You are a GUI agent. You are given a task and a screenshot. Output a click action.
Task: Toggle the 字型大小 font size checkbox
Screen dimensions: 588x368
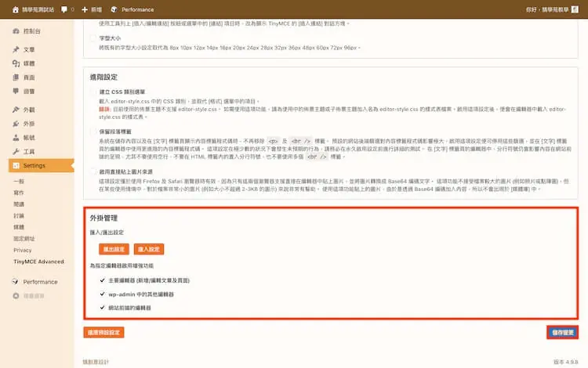pos(93,38)
